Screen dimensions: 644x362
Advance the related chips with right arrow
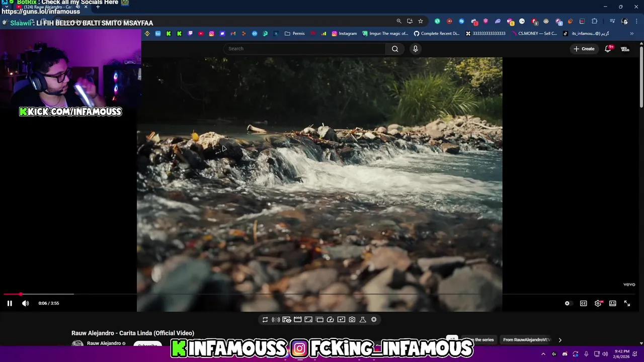pos(560,340)
